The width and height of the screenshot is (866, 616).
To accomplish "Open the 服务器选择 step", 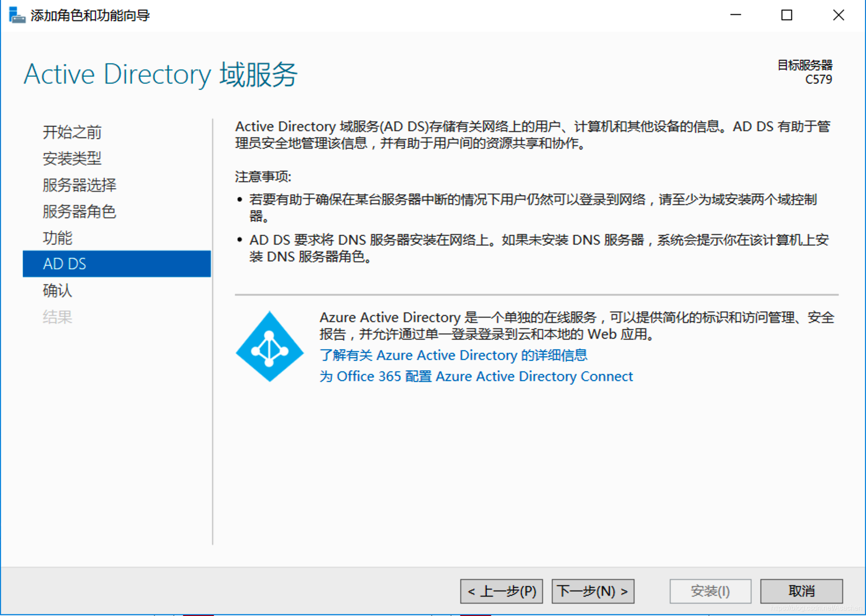I will [x=80, y=185].
